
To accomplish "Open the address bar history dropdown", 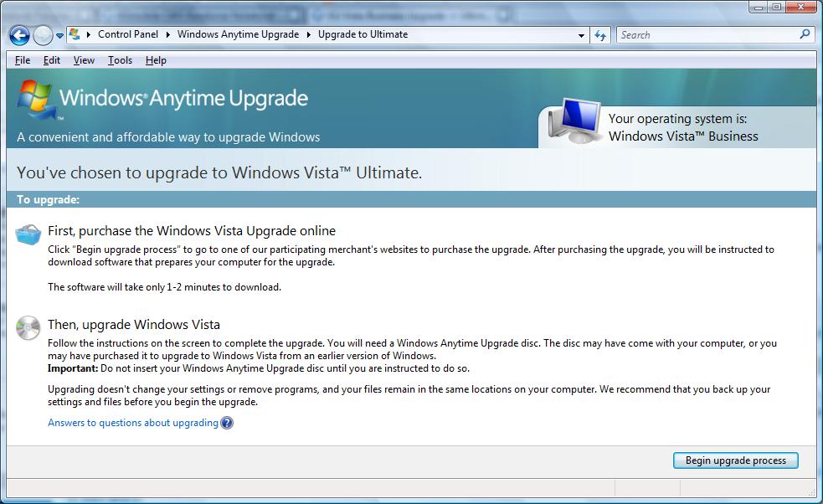I will [581, 36].
